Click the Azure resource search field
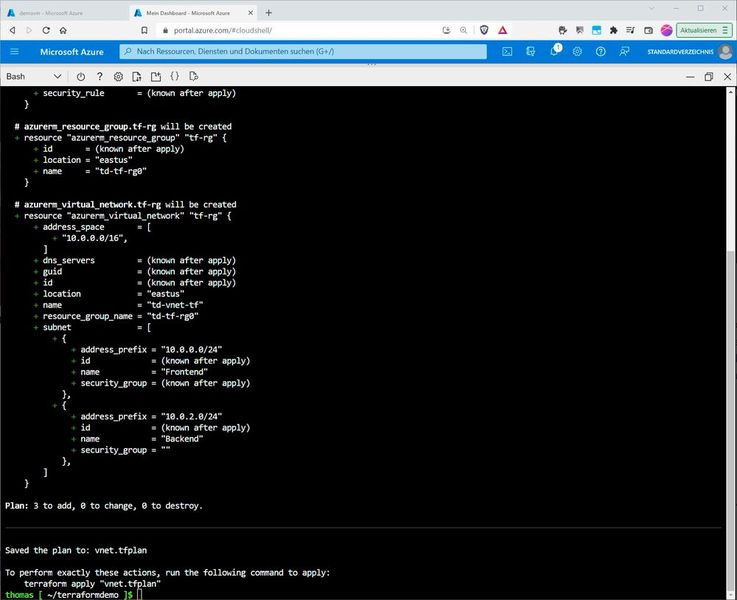This screenshot has width=737, height=600. (303, 52)
